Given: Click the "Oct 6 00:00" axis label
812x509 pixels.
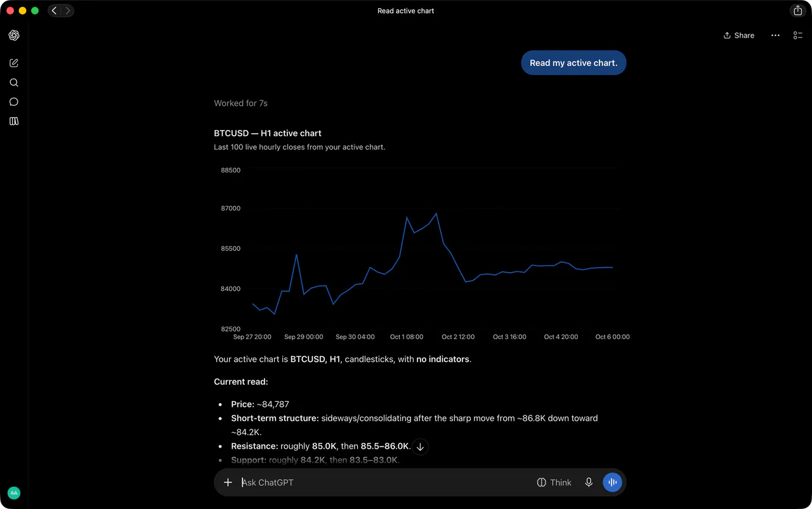Looking at the screenshot, I should [613, 337].
